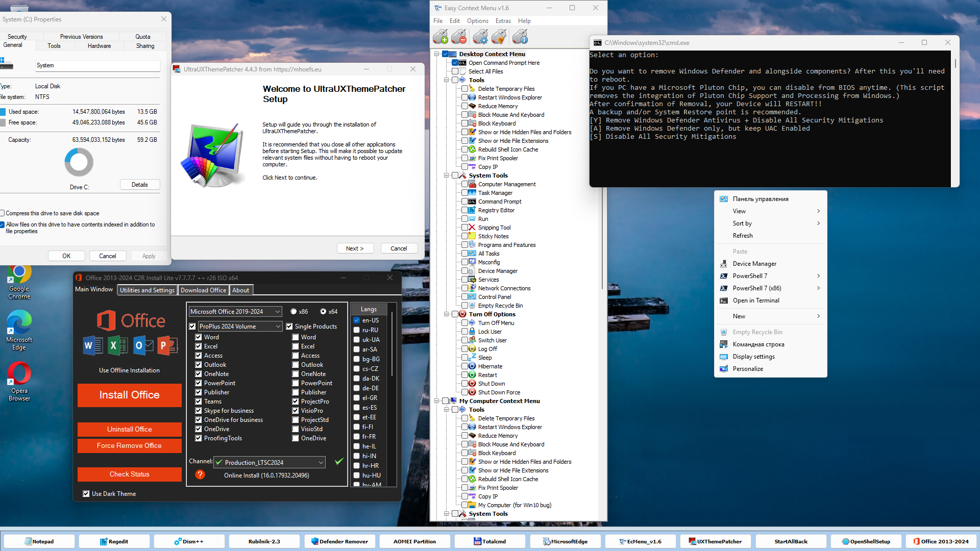
Task: Open the Hardware tab in System (C:) Properties
Action: [99, 46]
